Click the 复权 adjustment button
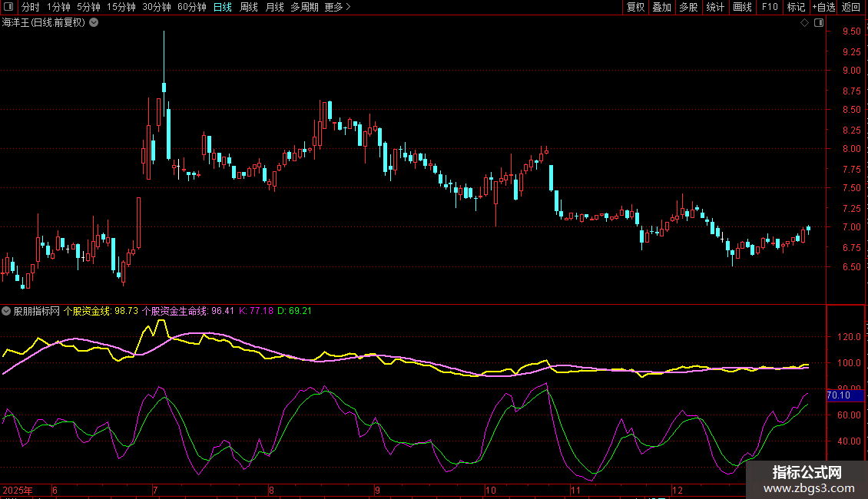Image resolution: width=868 pixels, height=499 pixels. pos(635,8)
